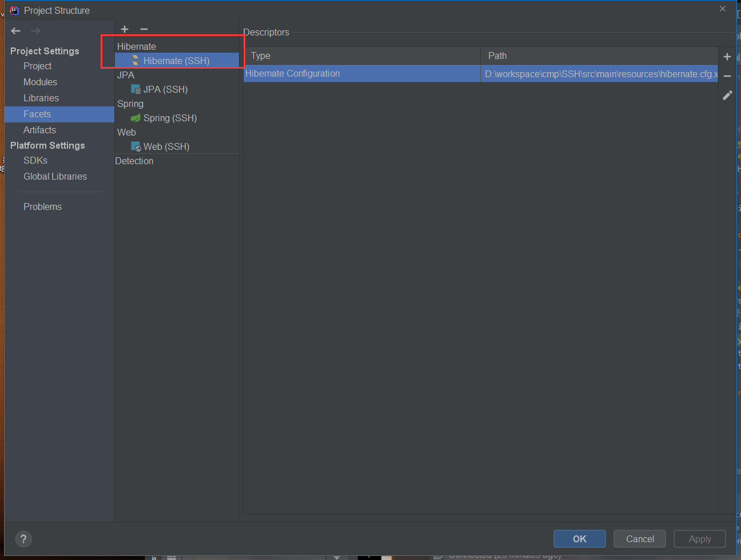Click the hibernate.cfg.xml path cell

coord(599,73)
